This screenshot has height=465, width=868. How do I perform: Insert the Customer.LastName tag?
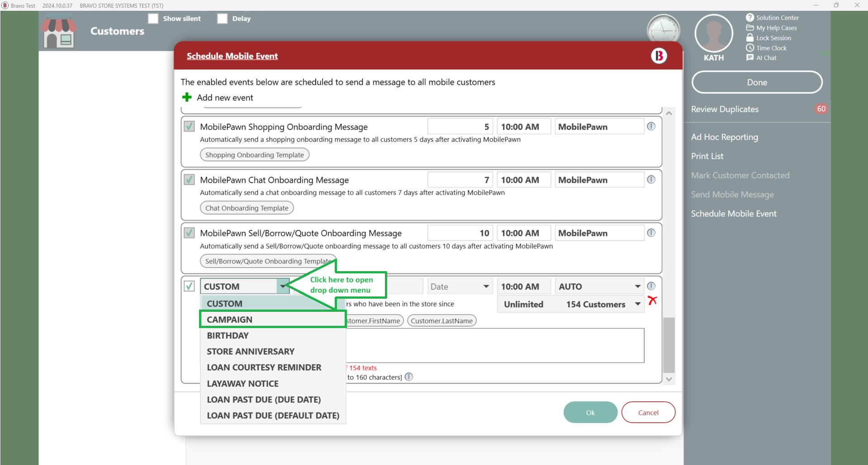pos(442,321)
